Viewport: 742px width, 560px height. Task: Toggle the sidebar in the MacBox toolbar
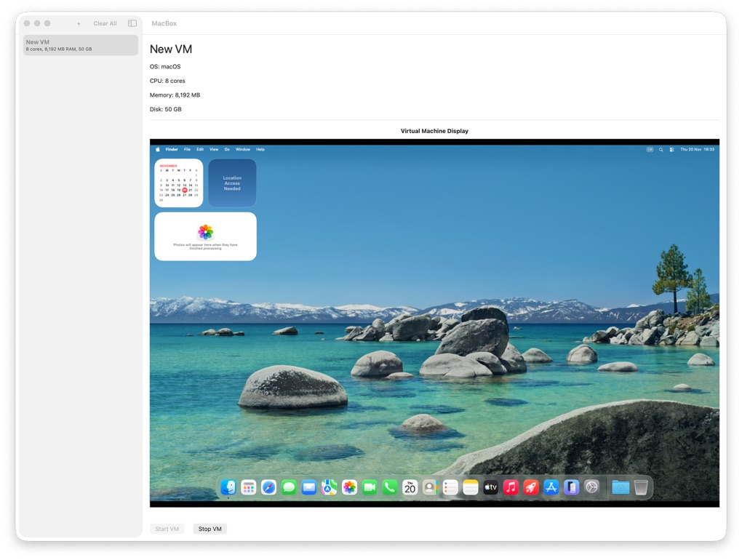[132, 23]
